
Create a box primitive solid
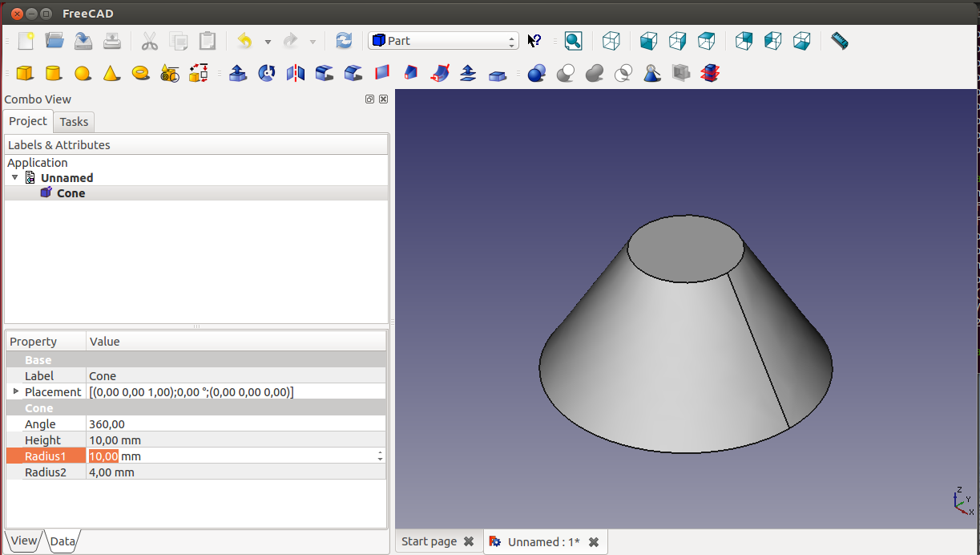25,74
